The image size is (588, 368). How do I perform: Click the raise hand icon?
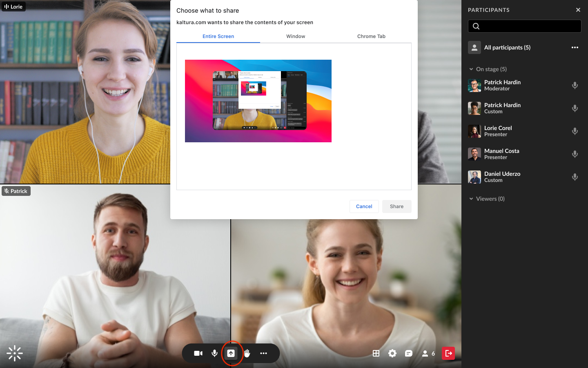click(247, 353)
